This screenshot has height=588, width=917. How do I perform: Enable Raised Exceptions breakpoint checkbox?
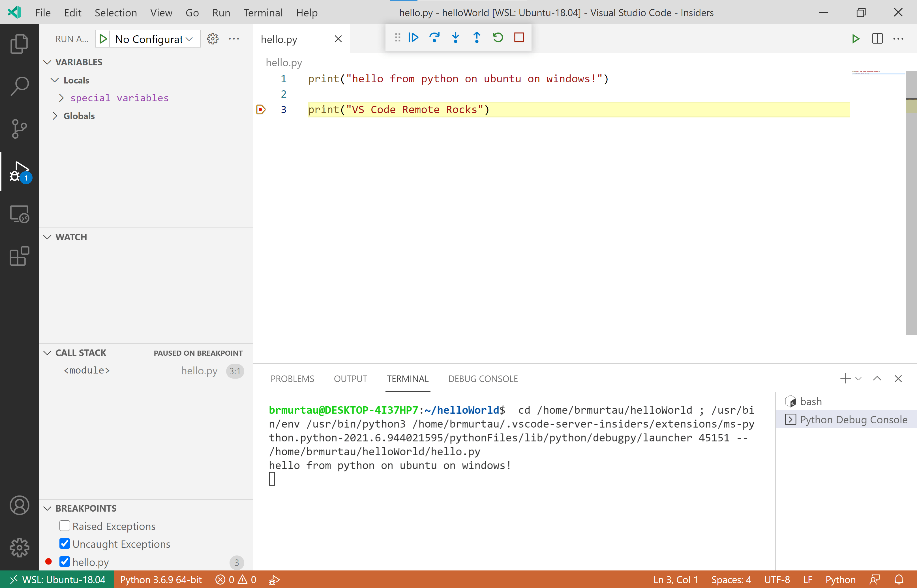tap(65, 526)
